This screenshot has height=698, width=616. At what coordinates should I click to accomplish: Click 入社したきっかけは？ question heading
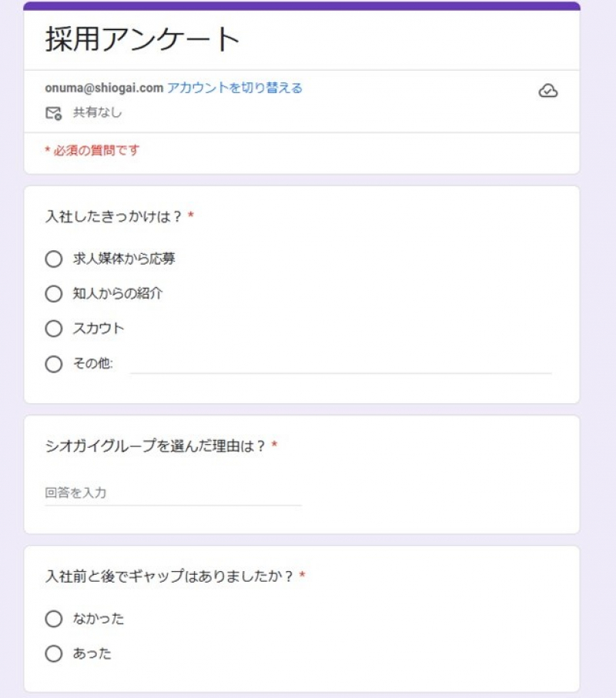[x=114, y=216]
